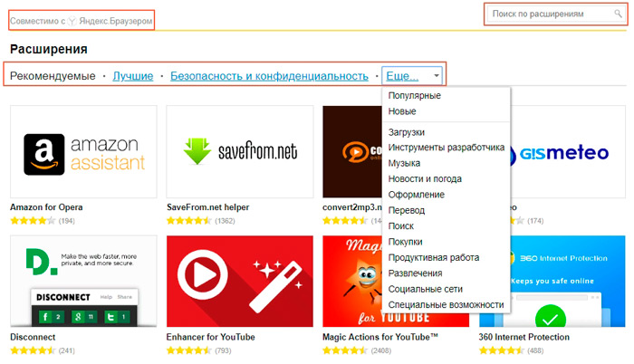Select the Развлечения category
Viewport: 634px width, 364px height.
pyautogui.click(x=415, y=273)
